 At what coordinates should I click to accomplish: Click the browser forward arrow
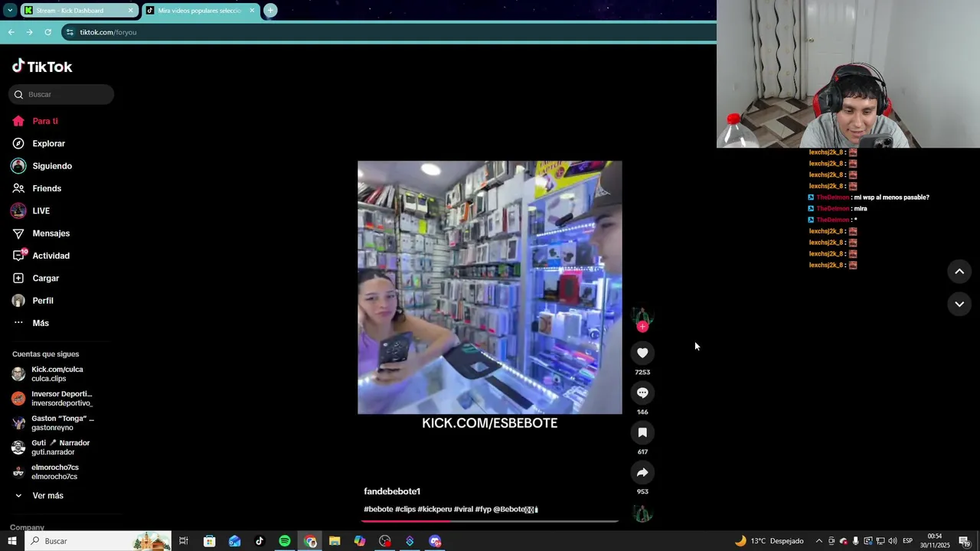click(29, 32)
